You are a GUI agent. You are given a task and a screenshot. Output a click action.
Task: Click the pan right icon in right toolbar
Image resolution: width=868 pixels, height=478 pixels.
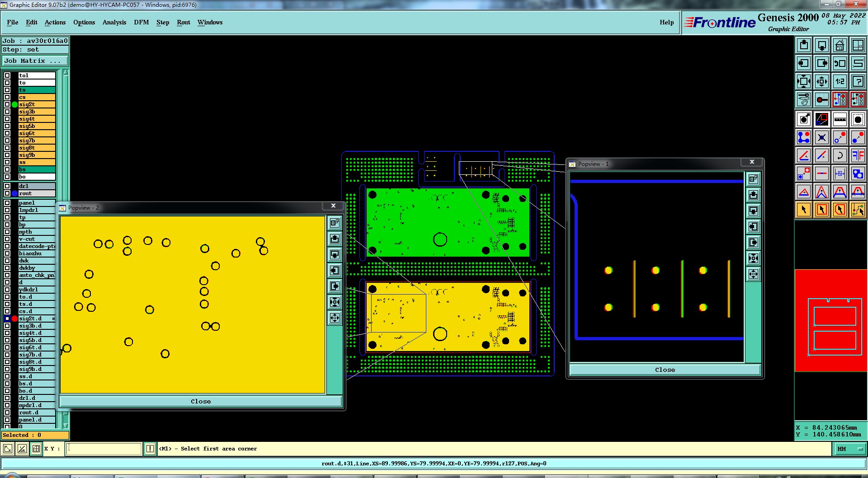point(822,63)
